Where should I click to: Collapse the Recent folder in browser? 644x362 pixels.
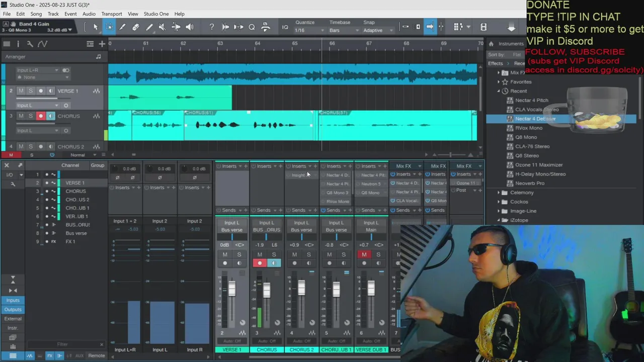point(499,91)
